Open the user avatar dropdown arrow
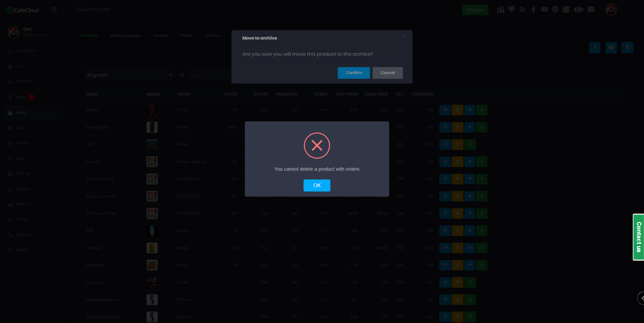644x323 pixels. [x=621, y=10]
